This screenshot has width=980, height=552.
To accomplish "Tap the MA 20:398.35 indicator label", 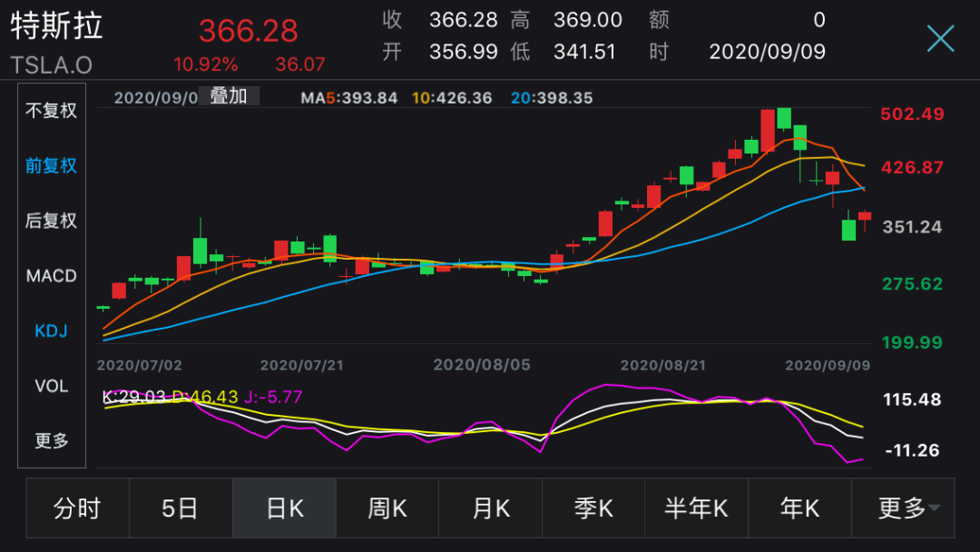I will coord(552,98).
